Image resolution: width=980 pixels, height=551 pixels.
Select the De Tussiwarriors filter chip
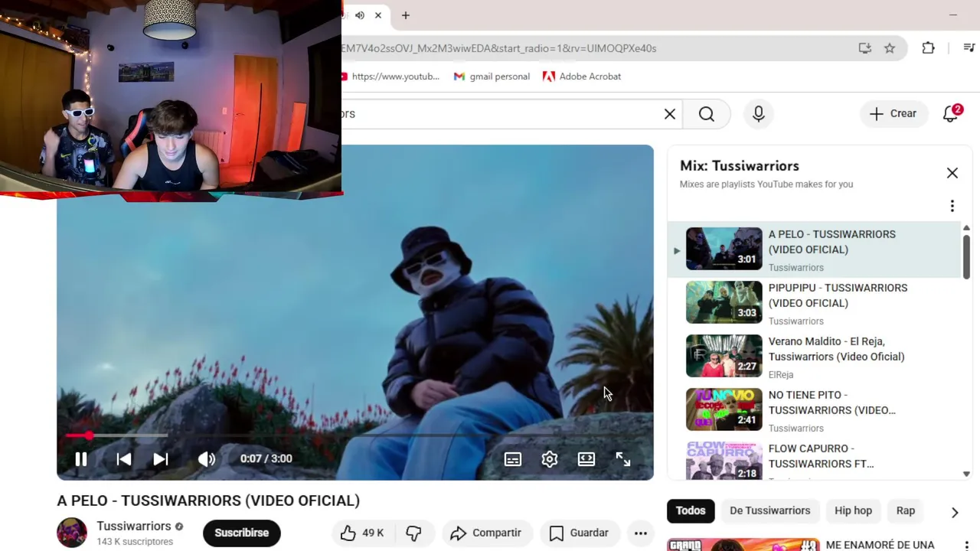pos(769,510)
